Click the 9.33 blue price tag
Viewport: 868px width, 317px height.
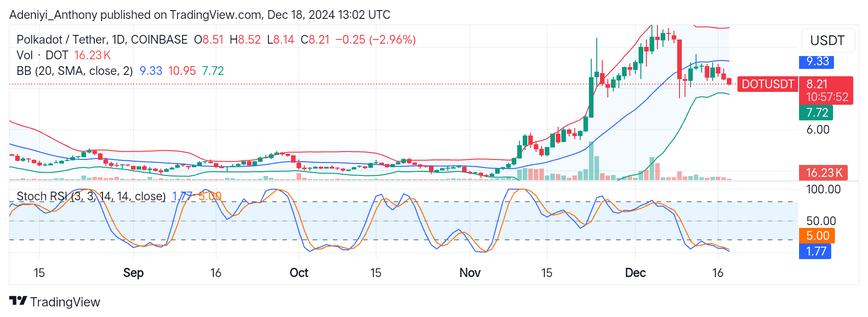[x=817, y=61]
